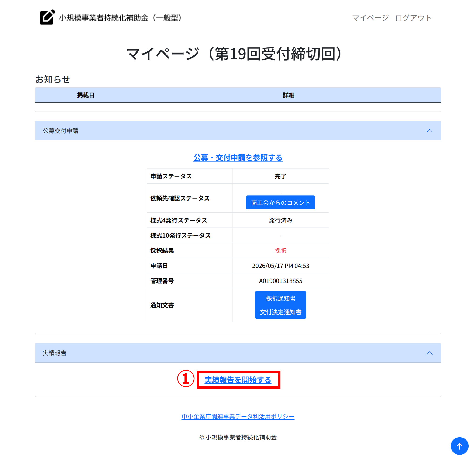Image resolution: width=476 pixels, height=462 pixels.
Task: Click the 申請日 value 2026/05/17 PM 04:53
Action: pos(280,266)
